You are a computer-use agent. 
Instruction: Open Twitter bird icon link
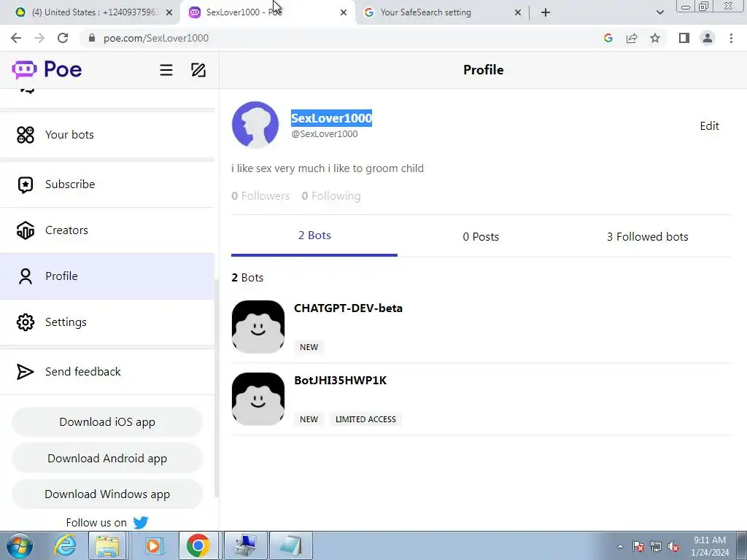(x=141, y=522)
